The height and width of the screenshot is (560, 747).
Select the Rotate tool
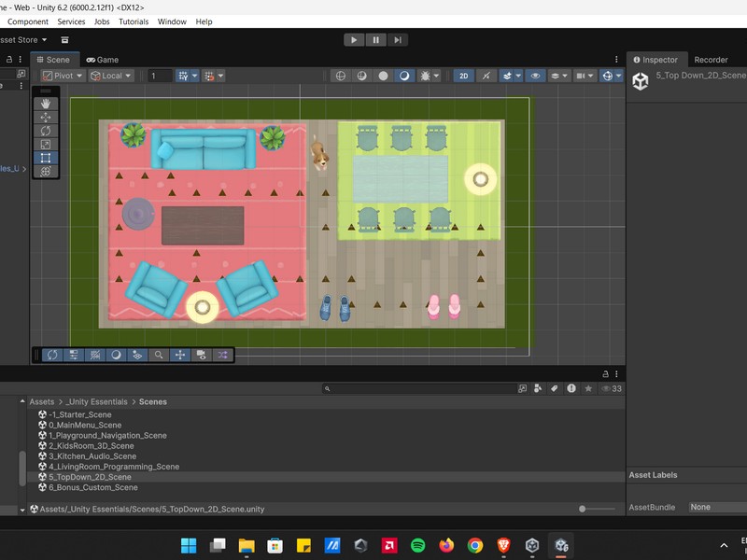(46, 132)
